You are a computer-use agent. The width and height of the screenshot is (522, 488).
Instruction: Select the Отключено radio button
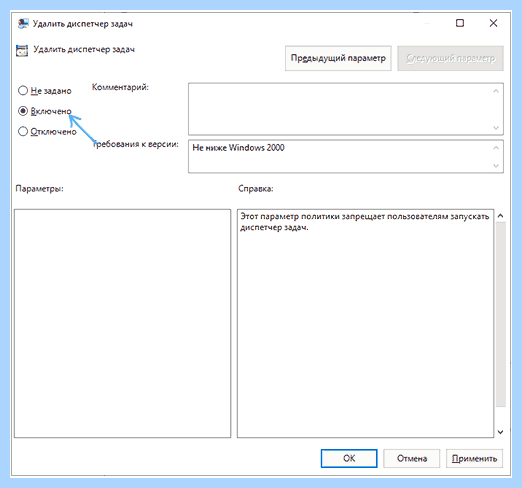coord(23,131)
